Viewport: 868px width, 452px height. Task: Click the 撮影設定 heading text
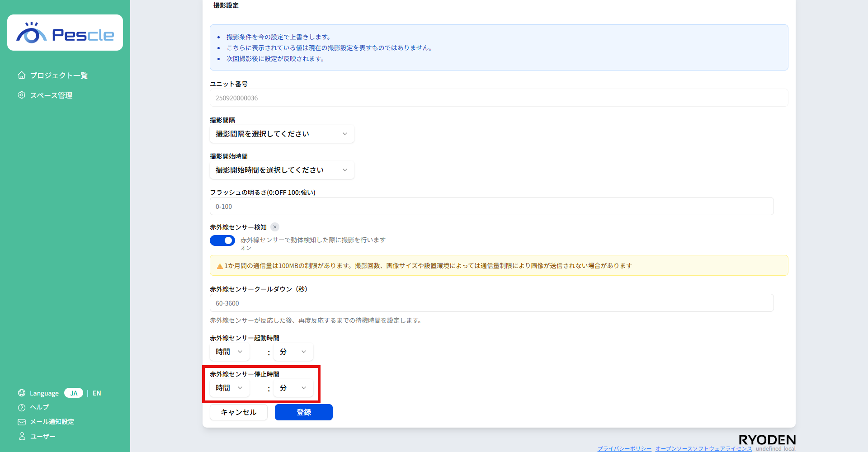pyautogui.click(x=226, y=5)
